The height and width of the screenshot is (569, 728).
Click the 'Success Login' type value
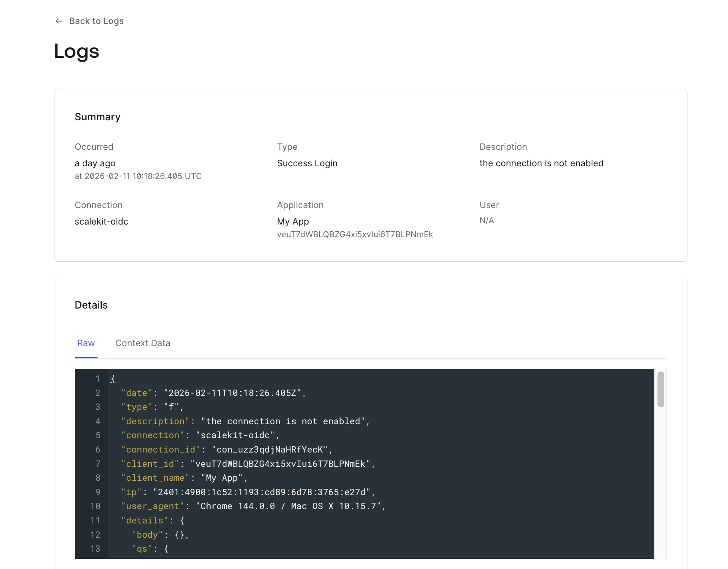[307, 163]
